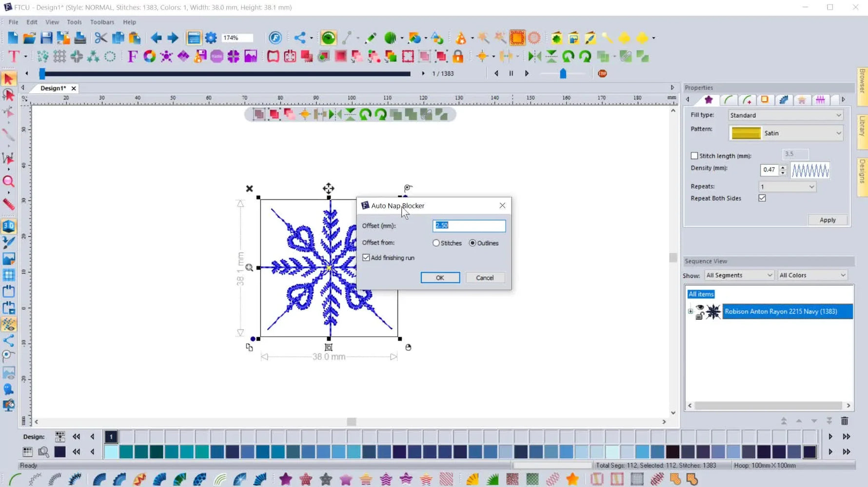This screenshot has width=868, height=487.
Task: Click the stop button on the stitch simulator
Action: pyautogui.click(x=602, y=73)
